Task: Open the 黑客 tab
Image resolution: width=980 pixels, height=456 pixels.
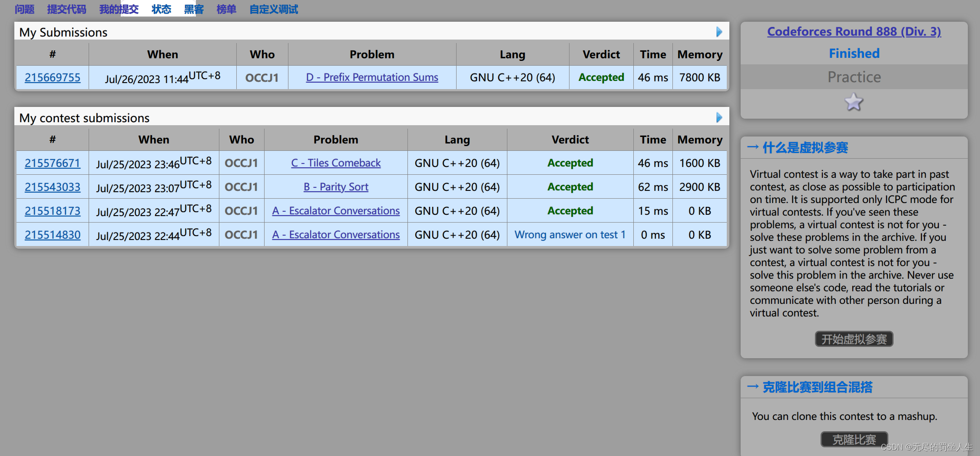Action: click(x=194, y=9)
